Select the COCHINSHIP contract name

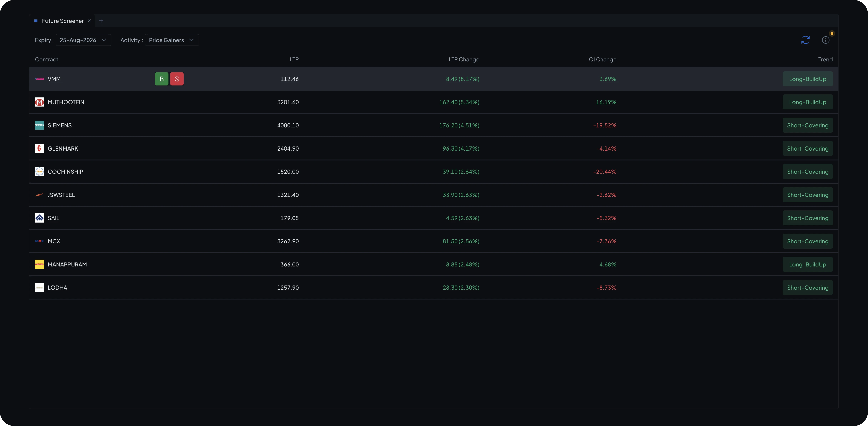(x=65, y=172)
